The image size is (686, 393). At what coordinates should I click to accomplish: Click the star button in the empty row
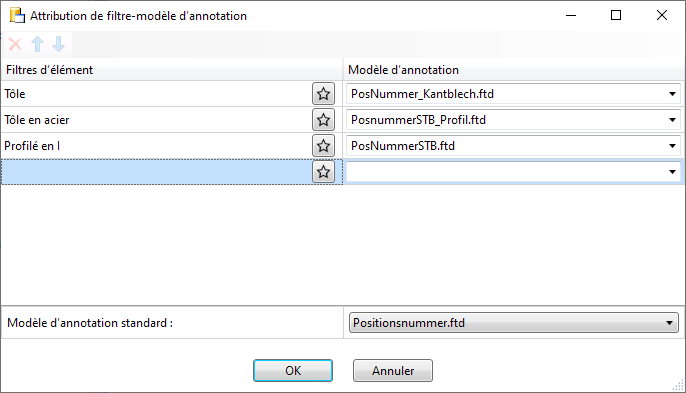click(323, 172)
